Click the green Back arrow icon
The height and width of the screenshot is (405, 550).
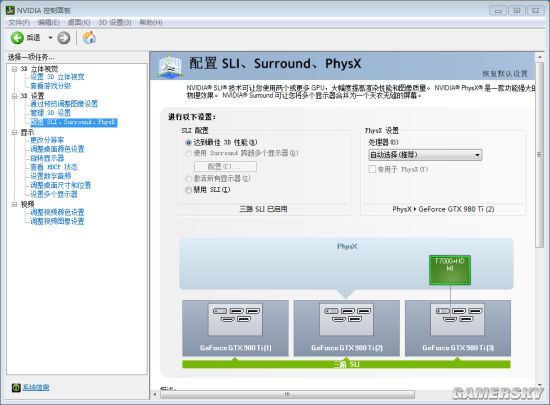17,38
